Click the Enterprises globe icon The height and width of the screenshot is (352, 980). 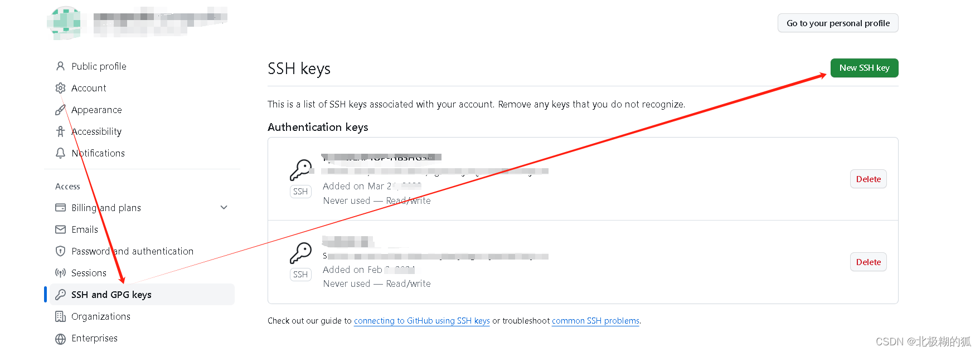60,338
